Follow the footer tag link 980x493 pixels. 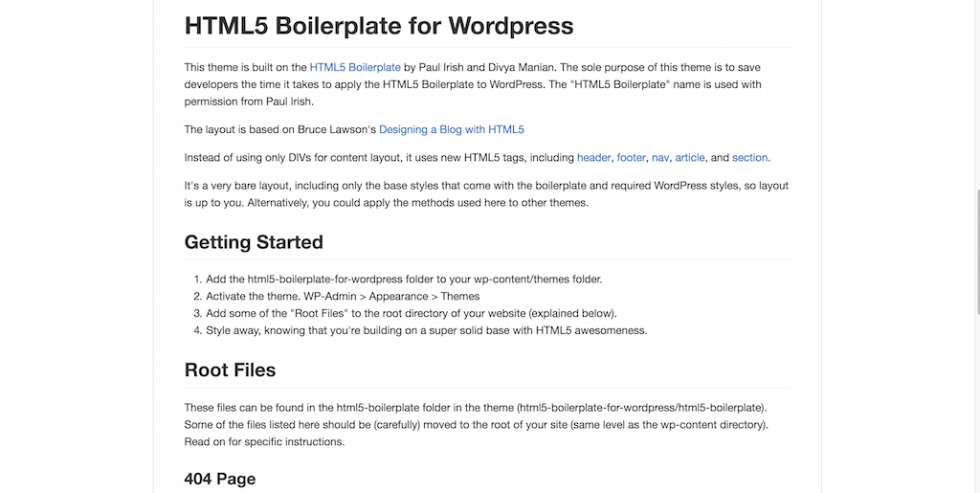point(632,157)
